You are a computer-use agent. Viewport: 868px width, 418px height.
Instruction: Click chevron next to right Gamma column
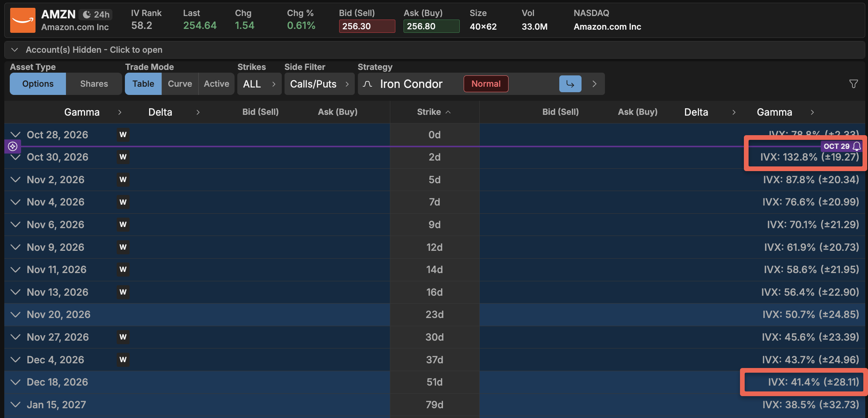(x=812, y=112)
